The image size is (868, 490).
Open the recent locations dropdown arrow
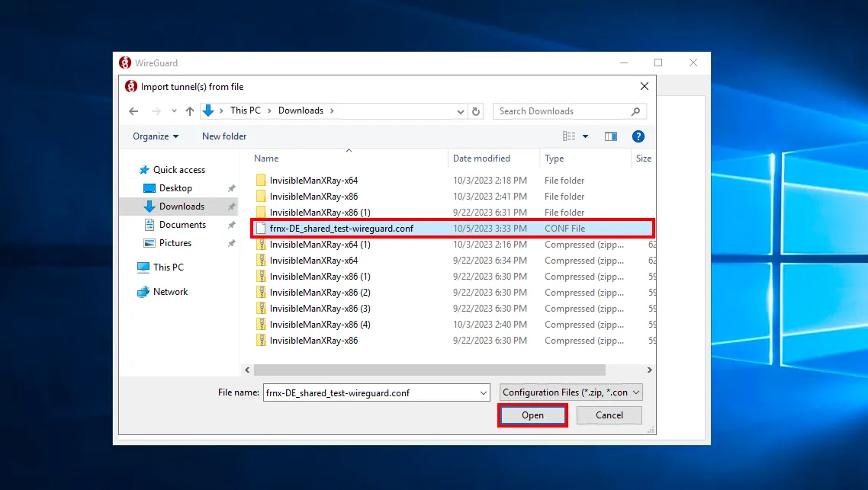click(x=174, y=111)
